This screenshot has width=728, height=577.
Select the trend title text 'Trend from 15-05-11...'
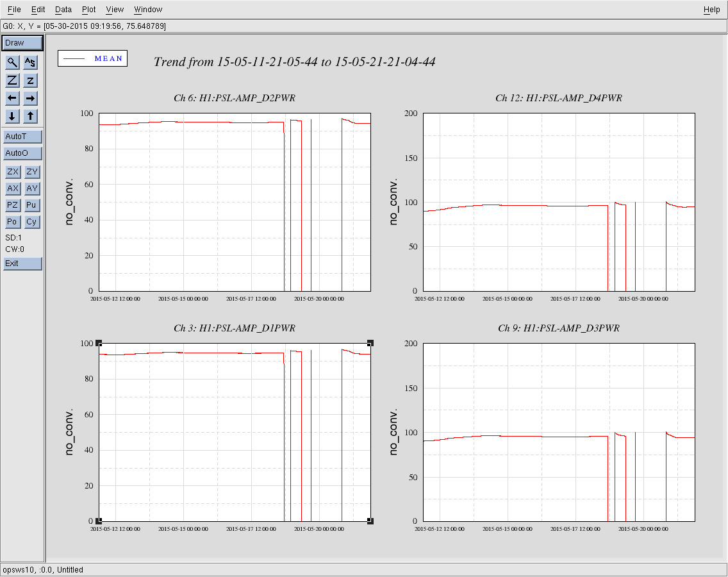pyautogui.click(x=294, y=62)
